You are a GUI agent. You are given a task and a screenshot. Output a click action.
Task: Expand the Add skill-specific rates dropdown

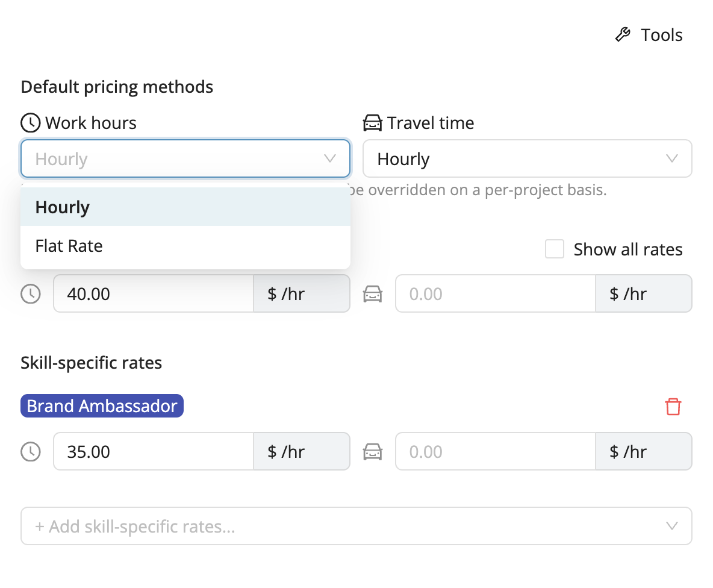tap(356, 525)
